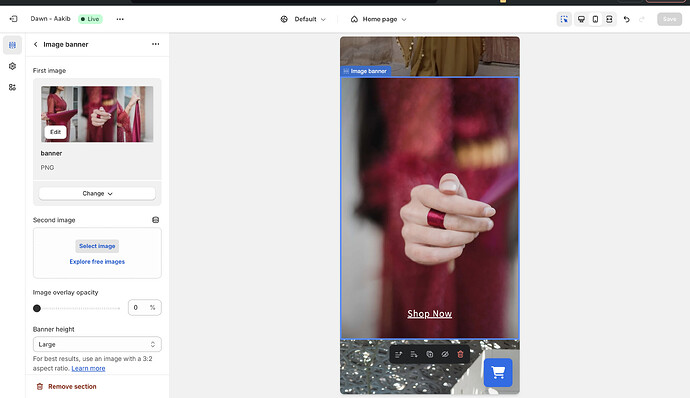Viewport: 690px width, 398px height.
Task: Open the three-dot menu beside Live badge
Action: click(x=120, y=19)
